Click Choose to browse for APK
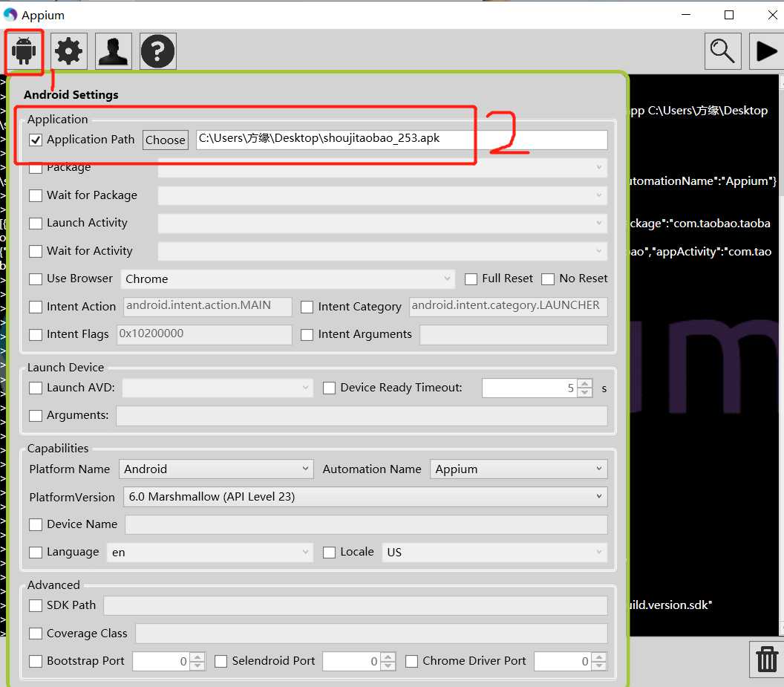The image size is (784, 687). coord(166,140)
